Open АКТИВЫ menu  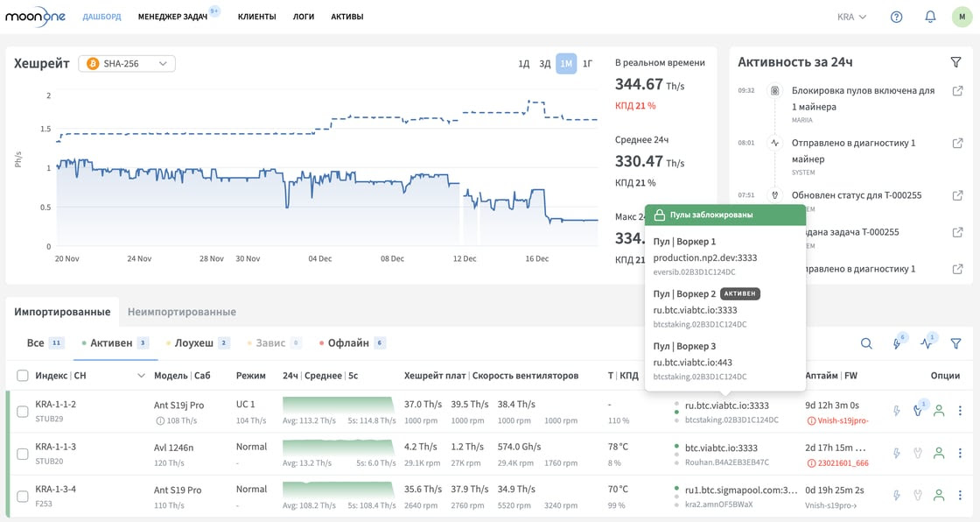click(x=347, y=17)
